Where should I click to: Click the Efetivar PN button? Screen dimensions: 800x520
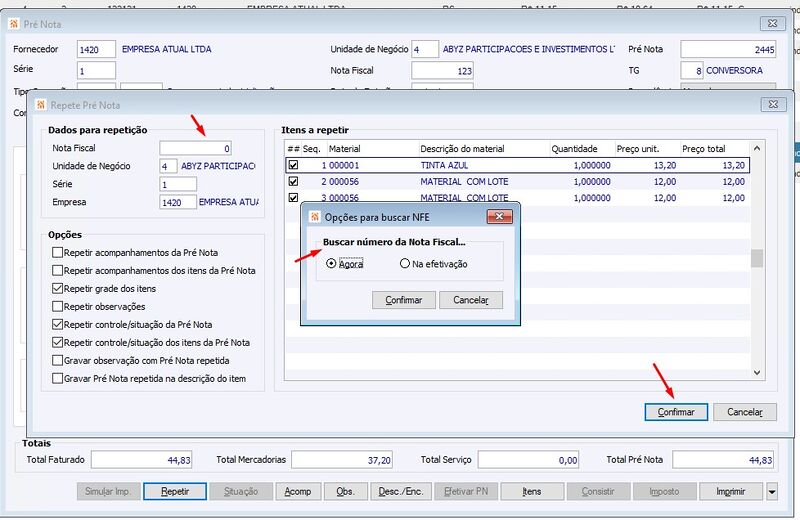pyautogui.click(x=466, y=491)
